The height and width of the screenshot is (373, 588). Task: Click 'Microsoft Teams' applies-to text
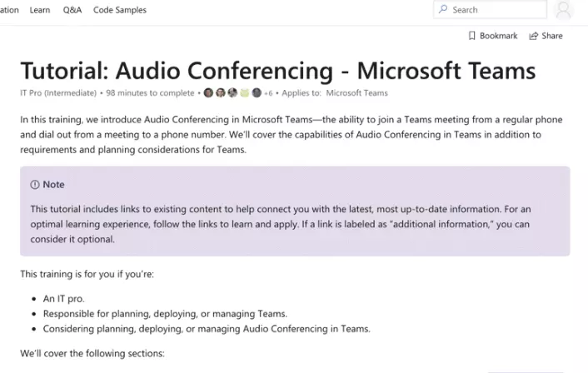coord(356,93)
